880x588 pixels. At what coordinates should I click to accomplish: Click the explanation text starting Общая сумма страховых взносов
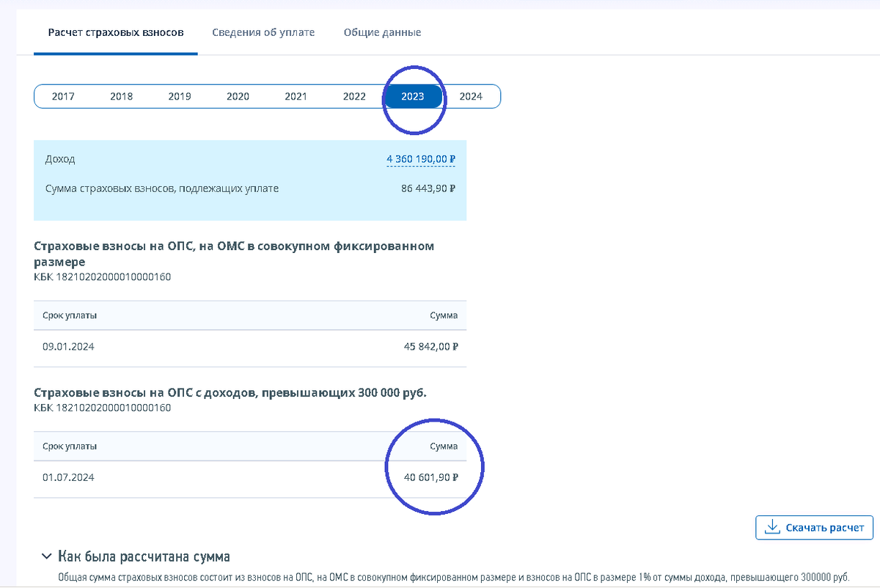tap(453, 578)
